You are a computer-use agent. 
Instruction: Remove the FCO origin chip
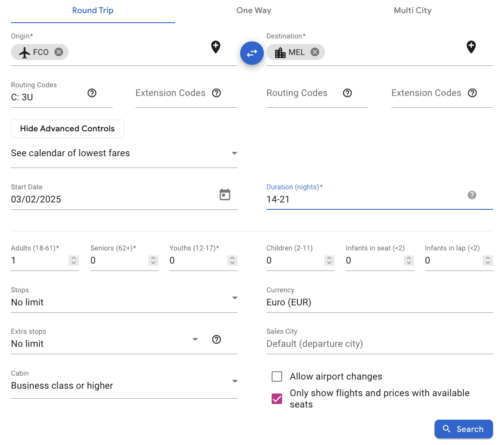(59, 52)
